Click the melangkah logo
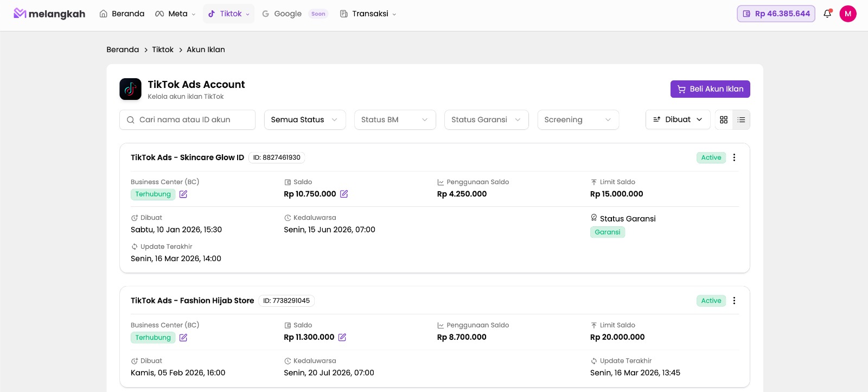 [x=49, y=14]
